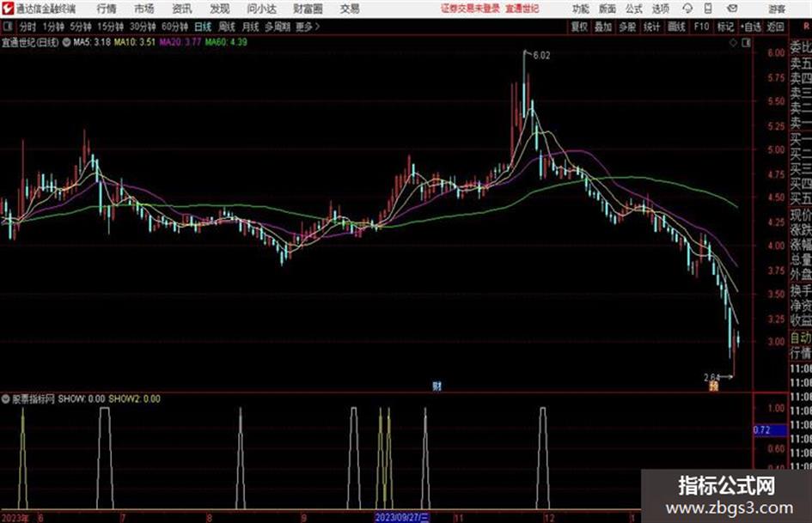Switch to 15分钟 period tab

pos(111,27)
